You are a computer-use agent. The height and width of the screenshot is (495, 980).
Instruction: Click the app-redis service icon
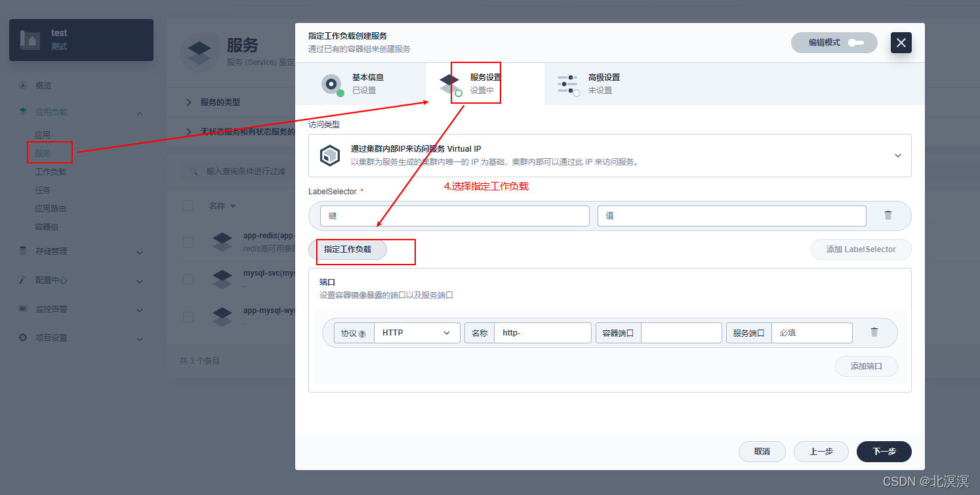[222, 242]
